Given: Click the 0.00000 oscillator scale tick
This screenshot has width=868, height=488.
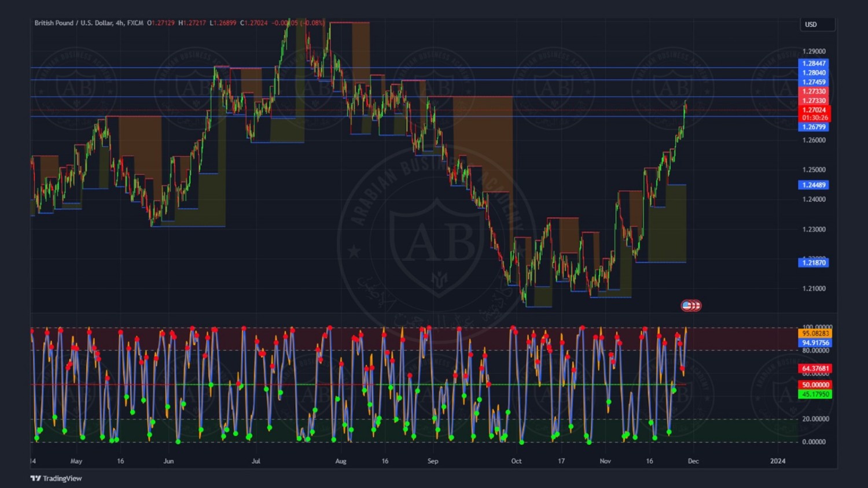Looking at the screenshot, I should point(814,442).
